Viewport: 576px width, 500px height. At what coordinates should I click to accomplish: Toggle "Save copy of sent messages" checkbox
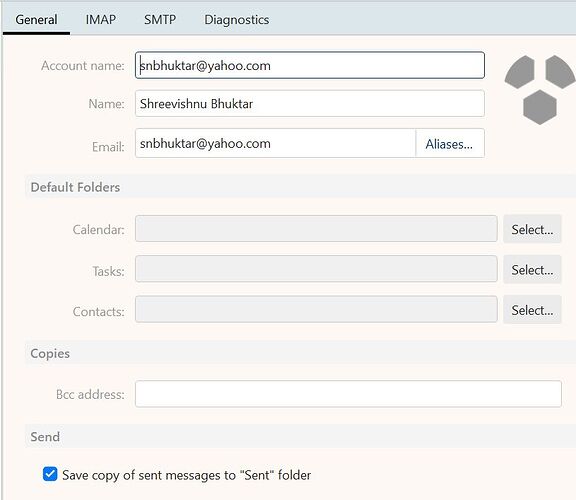tap(50, 474)
